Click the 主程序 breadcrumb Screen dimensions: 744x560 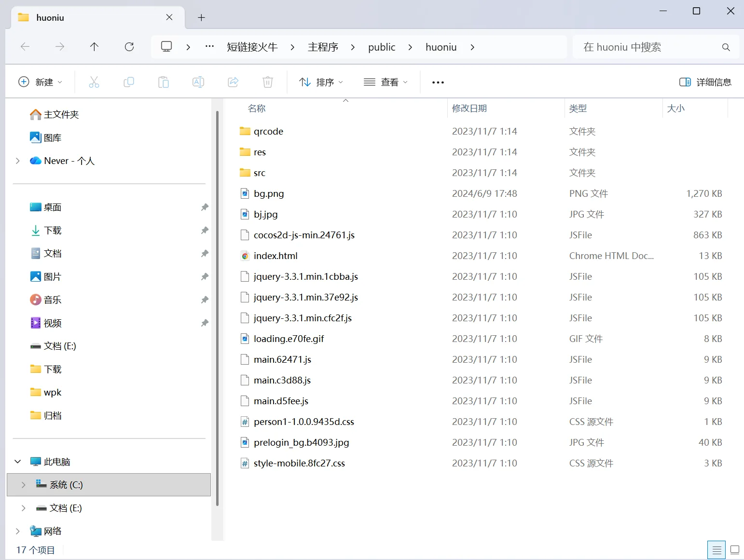coord(323,47)
